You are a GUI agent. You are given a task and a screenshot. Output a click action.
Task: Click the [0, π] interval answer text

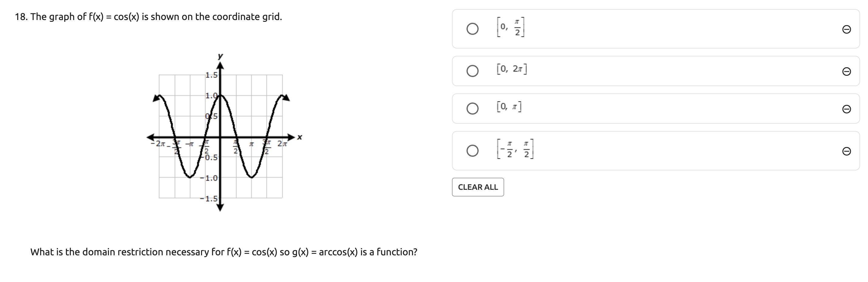click(x=509, y=107)
